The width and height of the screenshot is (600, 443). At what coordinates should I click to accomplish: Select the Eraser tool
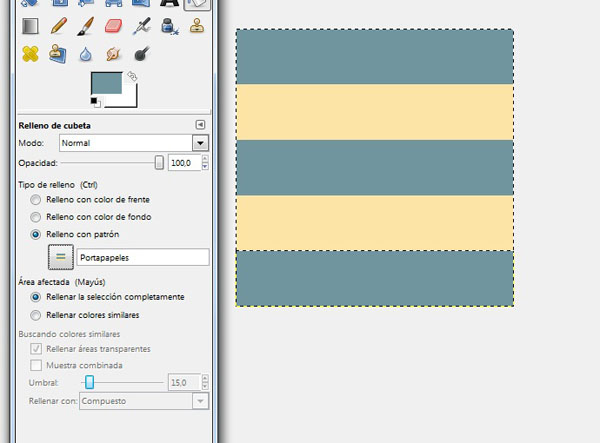point(113,26)
